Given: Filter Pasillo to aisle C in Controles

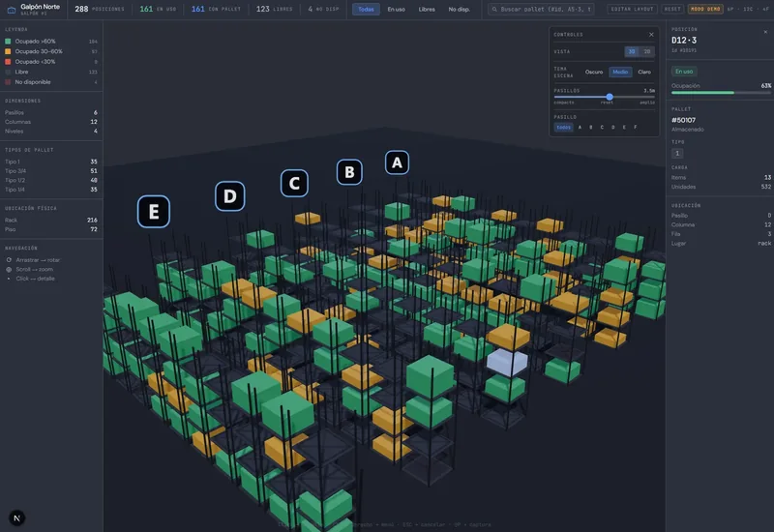Looking at the screenshot, I should [602, 128].
